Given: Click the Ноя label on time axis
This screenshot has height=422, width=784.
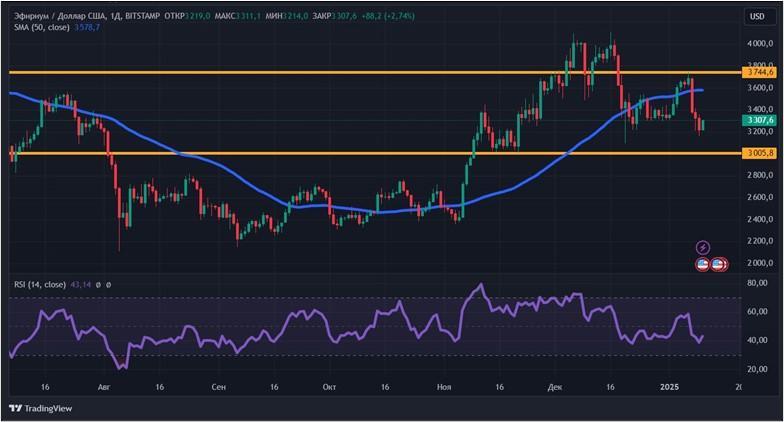Looking at the screenshot, I should click(443, 385).
